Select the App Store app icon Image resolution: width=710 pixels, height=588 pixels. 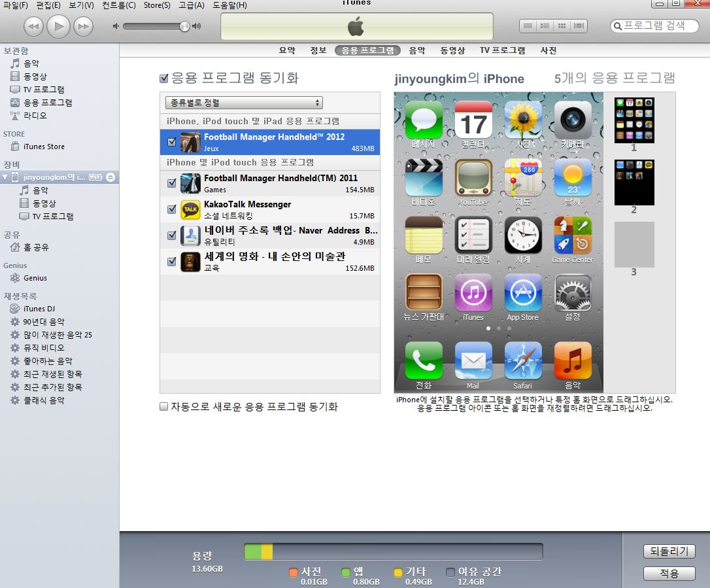(523, 292)
